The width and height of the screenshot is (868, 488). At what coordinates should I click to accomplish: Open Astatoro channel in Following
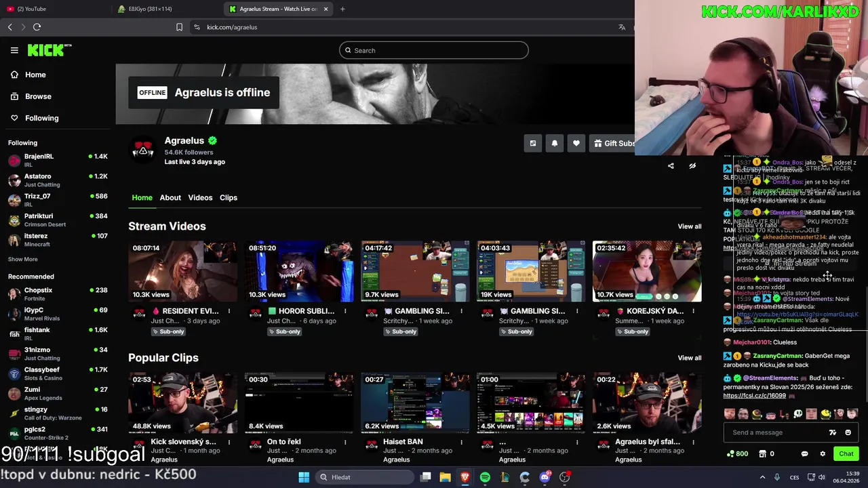tap(58, 180)
